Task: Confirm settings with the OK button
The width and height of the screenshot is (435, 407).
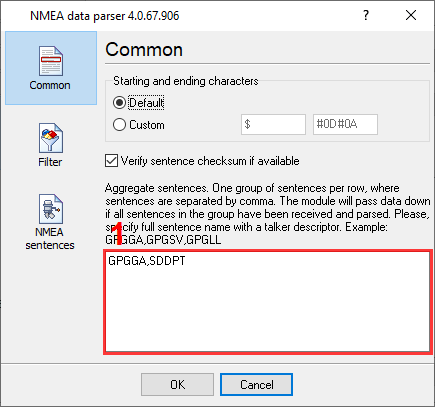Action: [177, 384]
